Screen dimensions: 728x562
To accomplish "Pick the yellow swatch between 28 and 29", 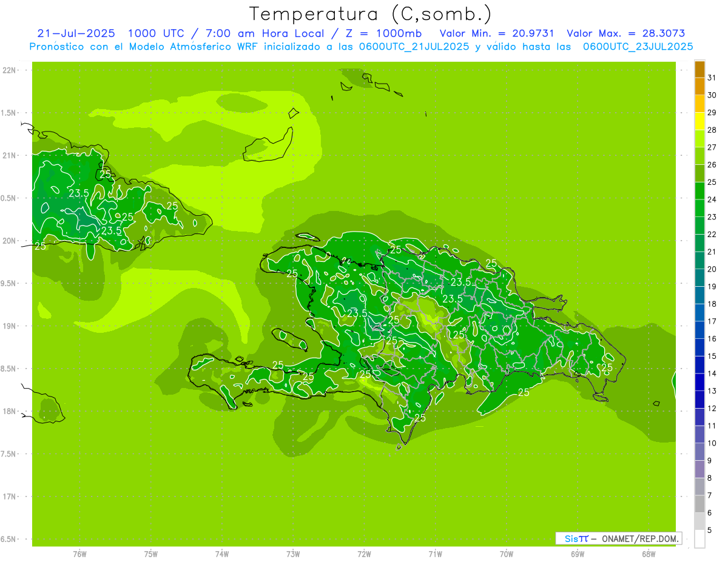I will pos(699,121).
